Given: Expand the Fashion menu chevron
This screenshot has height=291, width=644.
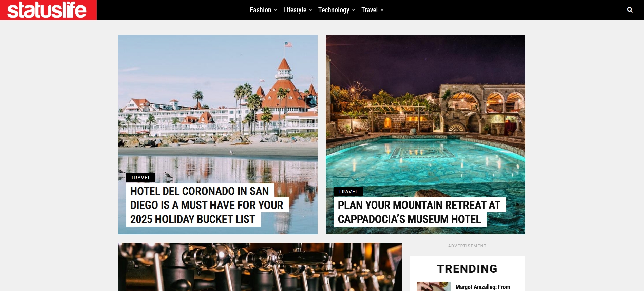Looking at the screenshot, I should 276,10.
